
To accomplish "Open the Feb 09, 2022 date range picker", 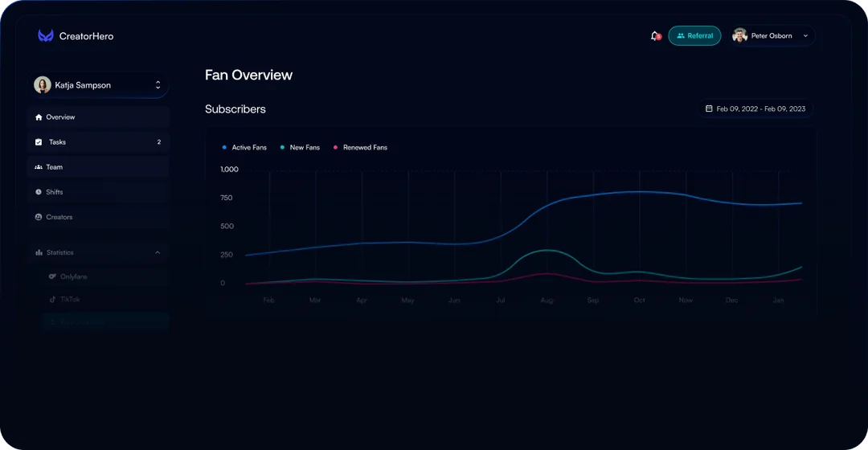I will pyautogui.click(x=755, y=109).
